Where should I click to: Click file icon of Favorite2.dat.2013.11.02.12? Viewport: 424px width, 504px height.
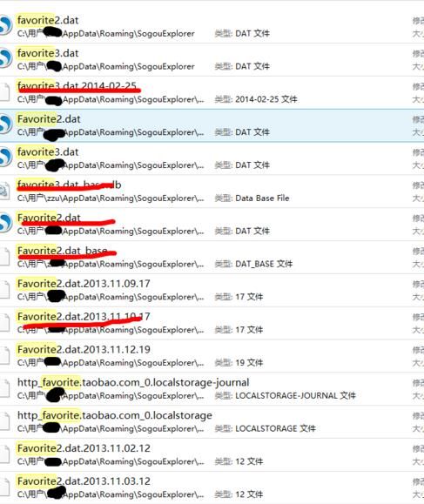click(x=4, y=454)
